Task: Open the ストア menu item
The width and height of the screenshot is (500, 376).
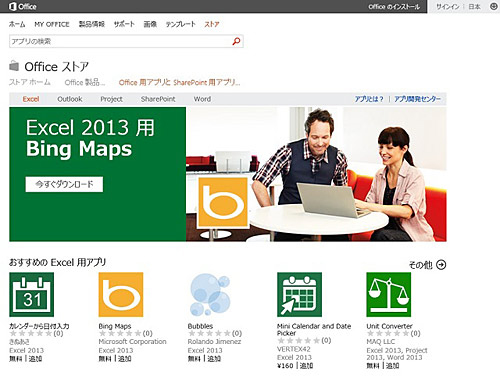Action: (212, 24)
